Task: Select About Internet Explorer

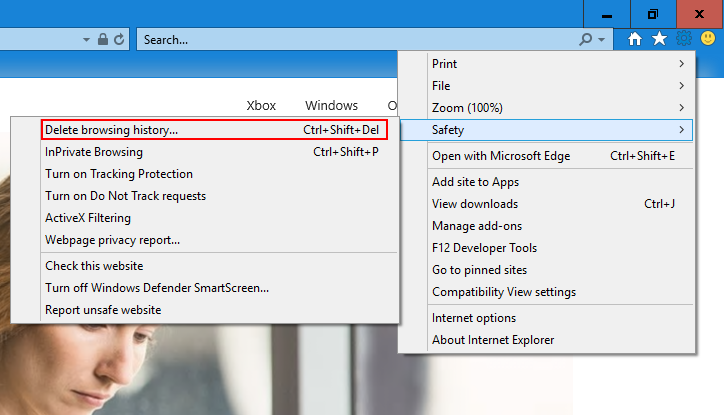Action: [546, 340]
